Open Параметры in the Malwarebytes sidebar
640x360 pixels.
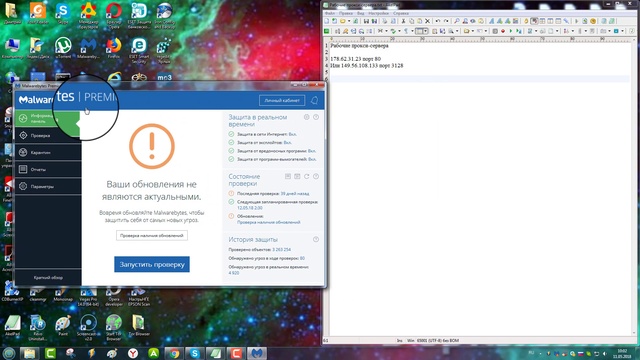[48, 187]
